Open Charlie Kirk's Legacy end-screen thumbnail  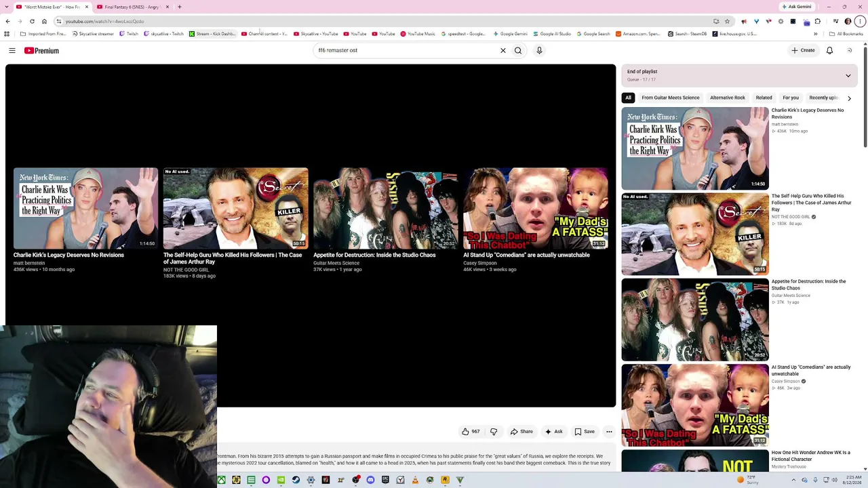click(x=85, y=208)
